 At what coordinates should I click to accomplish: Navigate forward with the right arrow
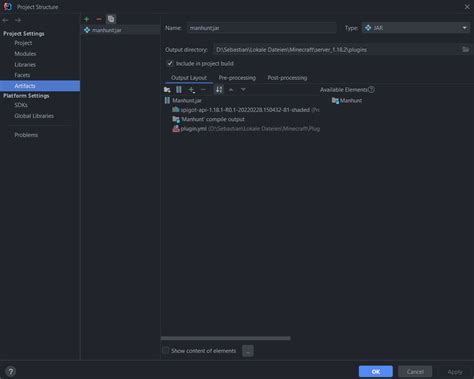click(18, 20)
